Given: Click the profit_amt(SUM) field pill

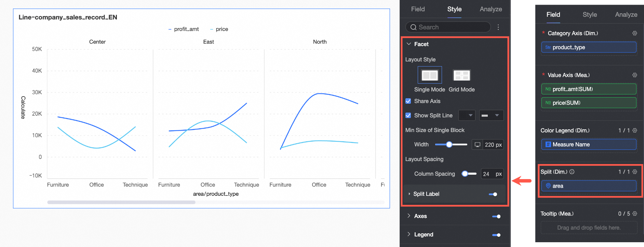Looking at the screenshot, I should (589, 89).
